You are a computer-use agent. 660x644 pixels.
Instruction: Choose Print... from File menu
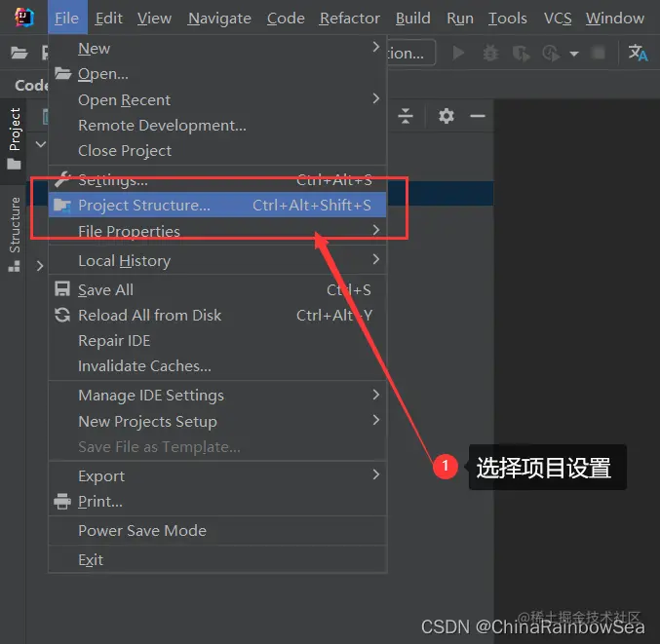(x=217, y=502)
